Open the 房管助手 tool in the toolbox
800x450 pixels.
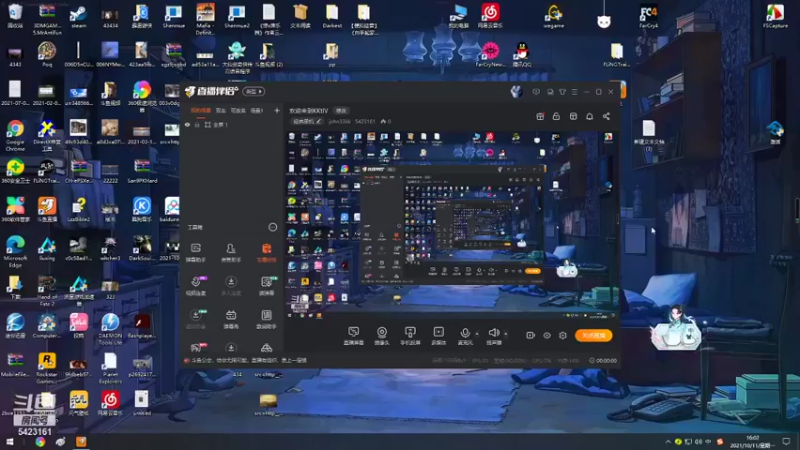click(x=231, y=252)
